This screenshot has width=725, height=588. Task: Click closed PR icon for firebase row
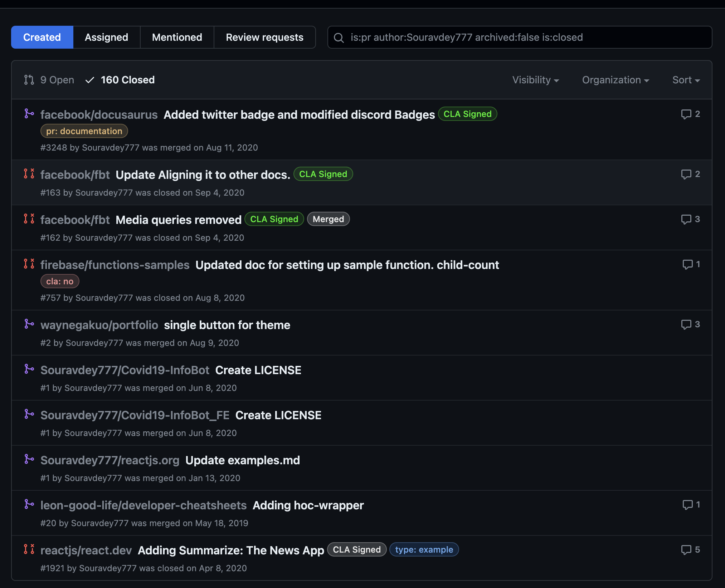coord(29,264)
